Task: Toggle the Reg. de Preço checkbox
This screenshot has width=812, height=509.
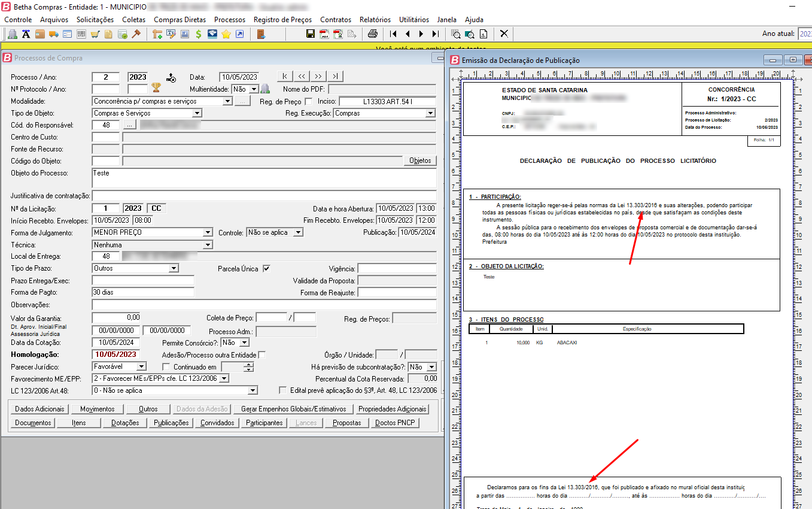Action: [309, 102]
